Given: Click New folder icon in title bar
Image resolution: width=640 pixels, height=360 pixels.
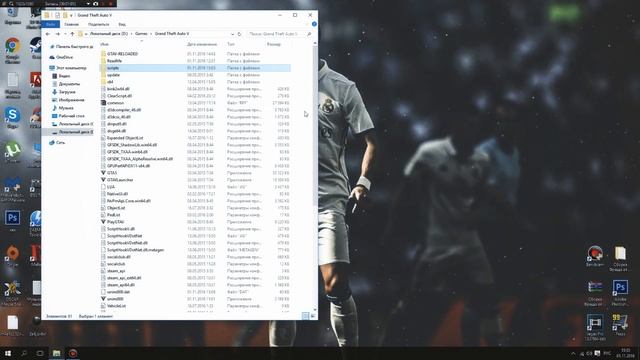Looking at the screenshot, I should (65, 15).
